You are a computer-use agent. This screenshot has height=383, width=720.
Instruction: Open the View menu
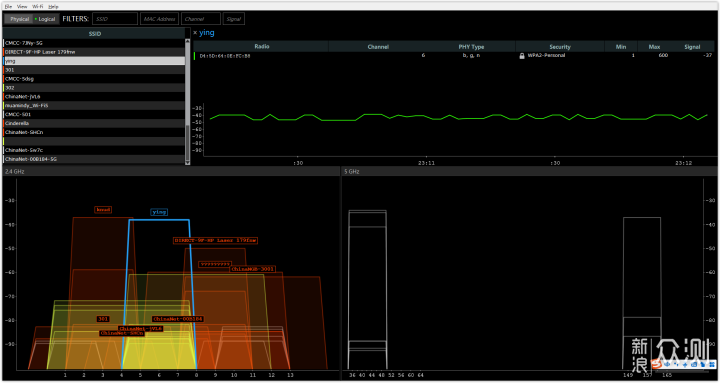(x=22, y=6)
